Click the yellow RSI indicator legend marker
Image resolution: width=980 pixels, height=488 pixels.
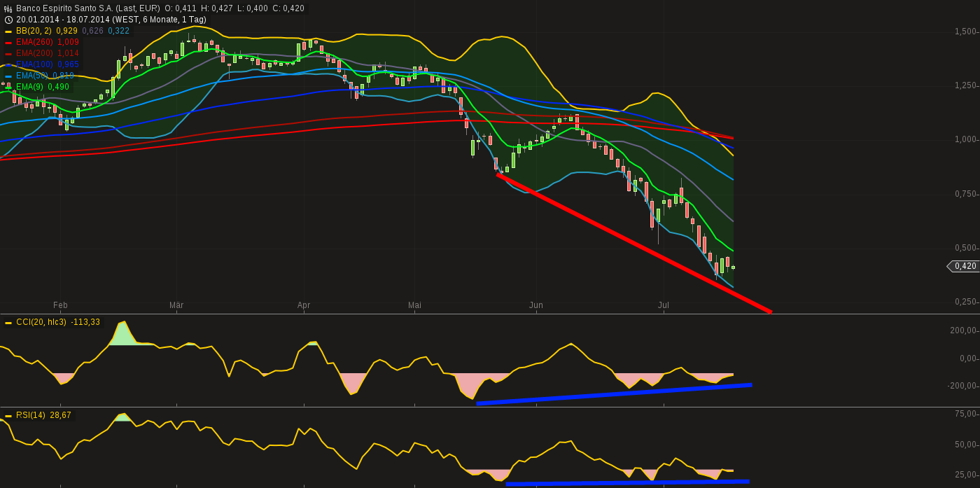(8, 416)
